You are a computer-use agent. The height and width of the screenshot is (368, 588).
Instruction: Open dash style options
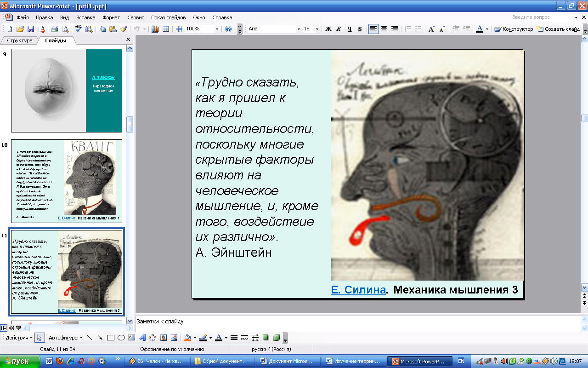244,338
